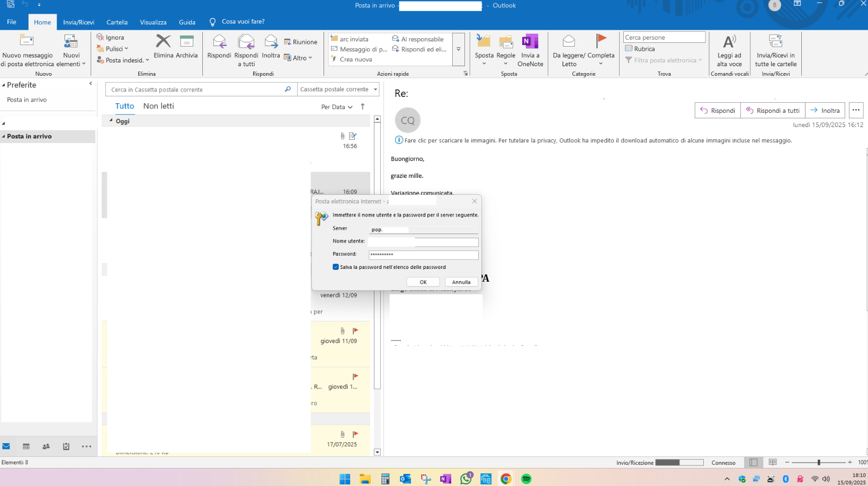Click the download images info message
Screen dimensions: 868x486
point(594,140)
